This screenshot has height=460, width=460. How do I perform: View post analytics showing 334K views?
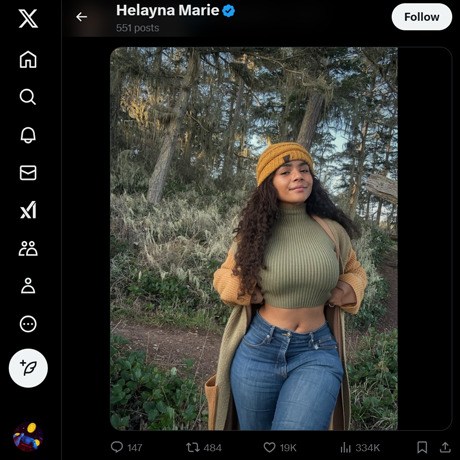(360, 447)
